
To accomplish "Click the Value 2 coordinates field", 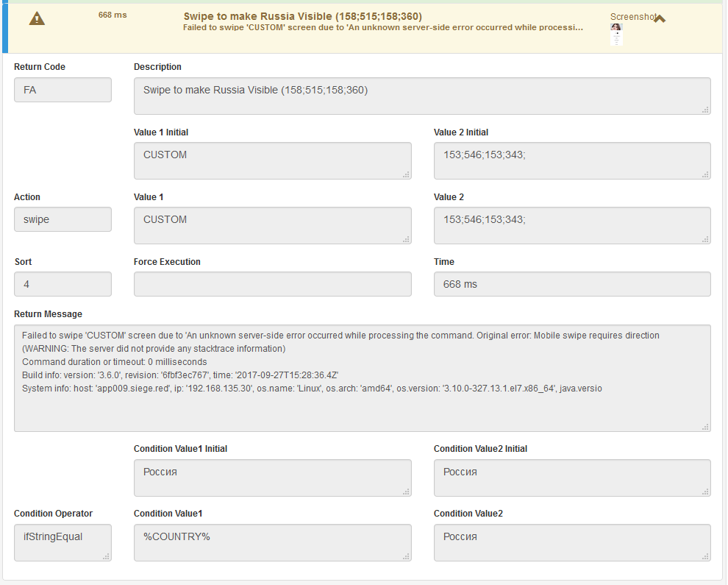I will (572, 225).
